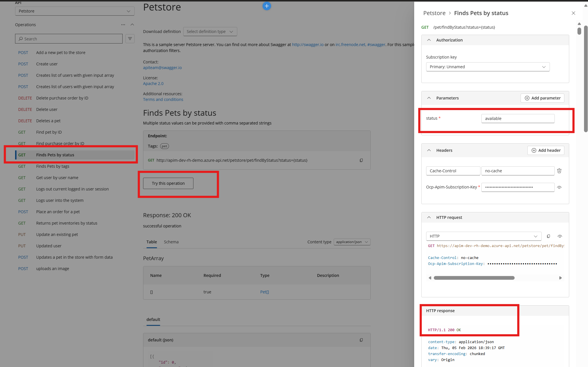Add a header to the request
The height and width of the screenshot is (367, 588).
tap(546, 150)
